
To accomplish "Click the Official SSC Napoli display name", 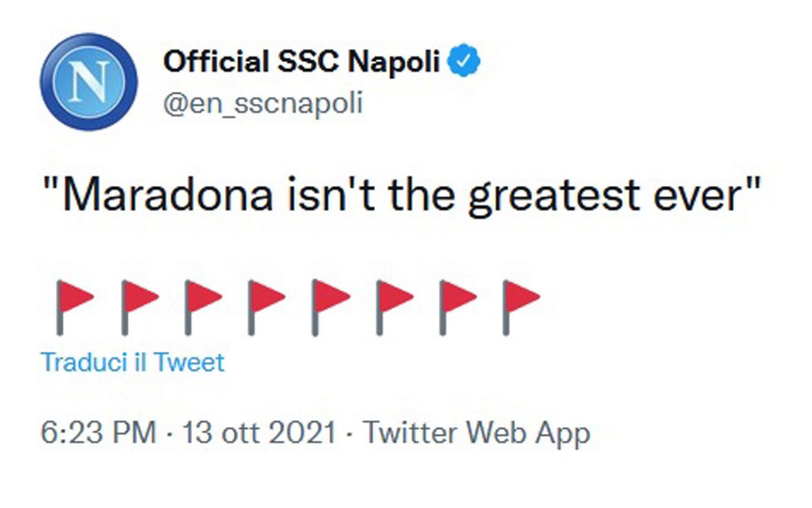I will 301,61.
